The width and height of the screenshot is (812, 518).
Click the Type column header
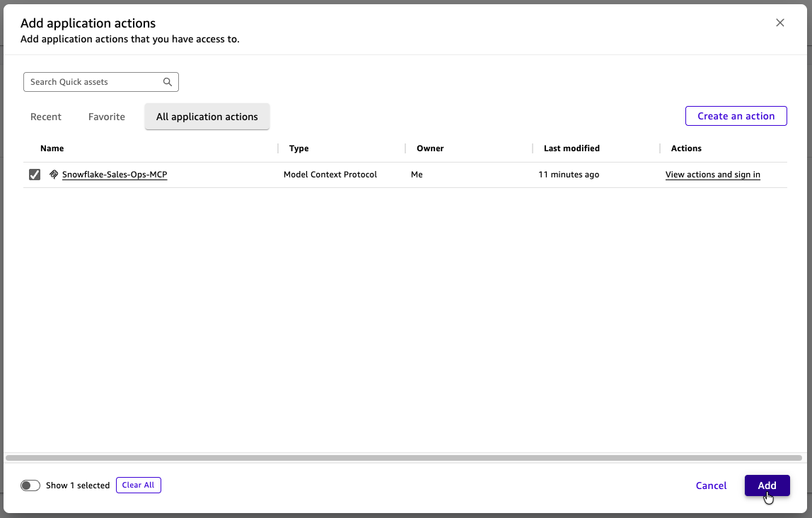tap(298, 148)
